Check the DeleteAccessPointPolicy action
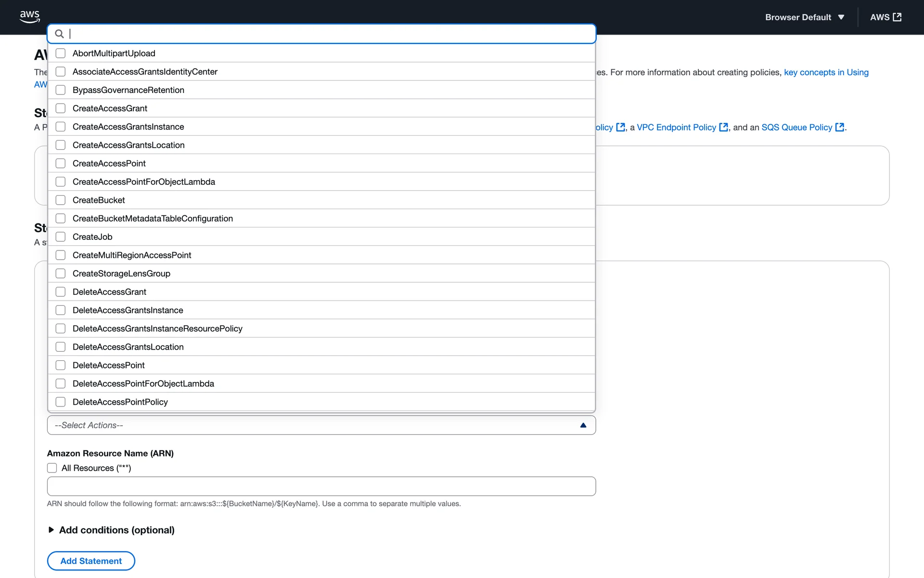 tap(61, 402)
